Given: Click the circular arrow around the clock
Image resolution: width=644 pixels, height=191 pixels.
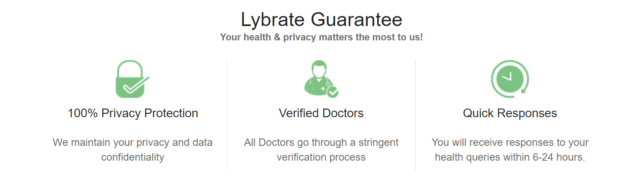Looking at the screenshot, I should tap(510, 79).
